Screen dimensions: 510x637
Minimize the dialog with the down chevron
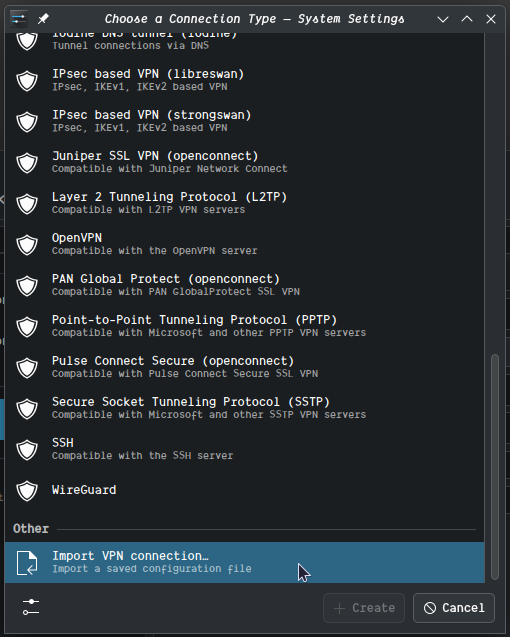(x=443, y=19)
